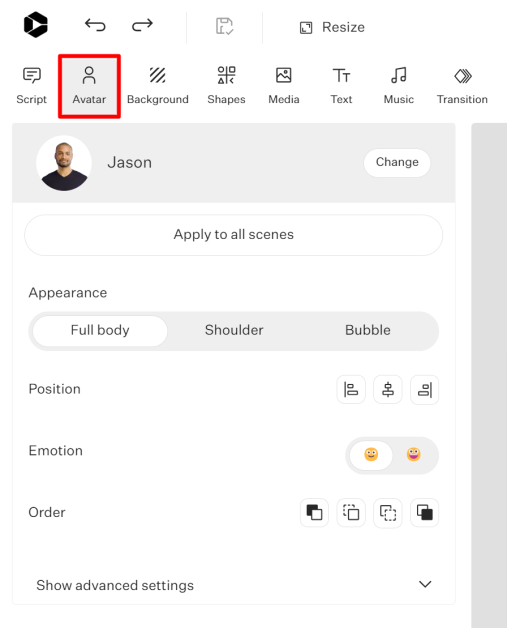507x628 pixels.
Task: Align avatar position to the left
Action: point(351,389)
